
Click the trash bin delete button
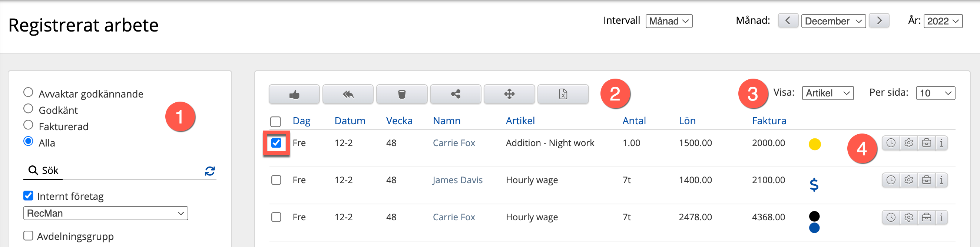point(401,94)
